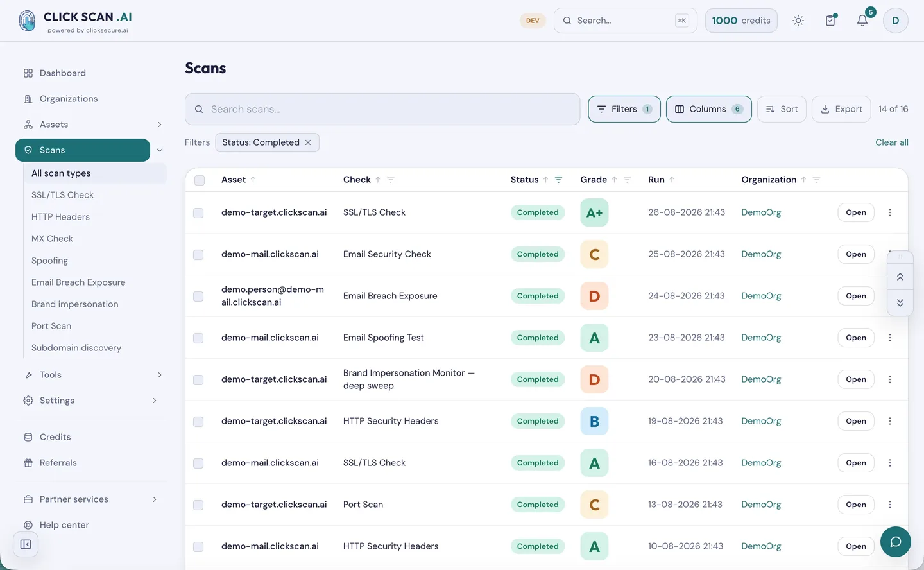Image resolution: width=924 pixels, height=570 pixels.
Task: Sort by Grade column arrow
Action: click(x=614, y=180)
